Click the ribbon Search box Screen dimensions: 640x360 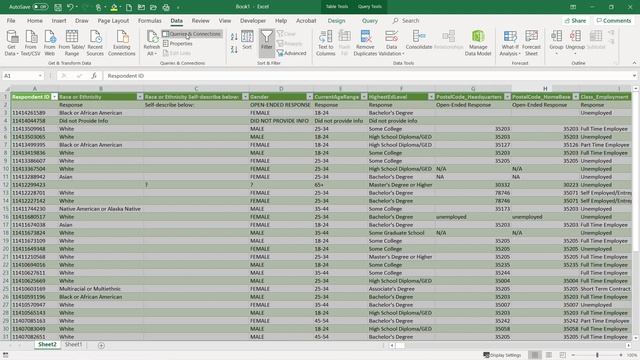tap(406, 20)
